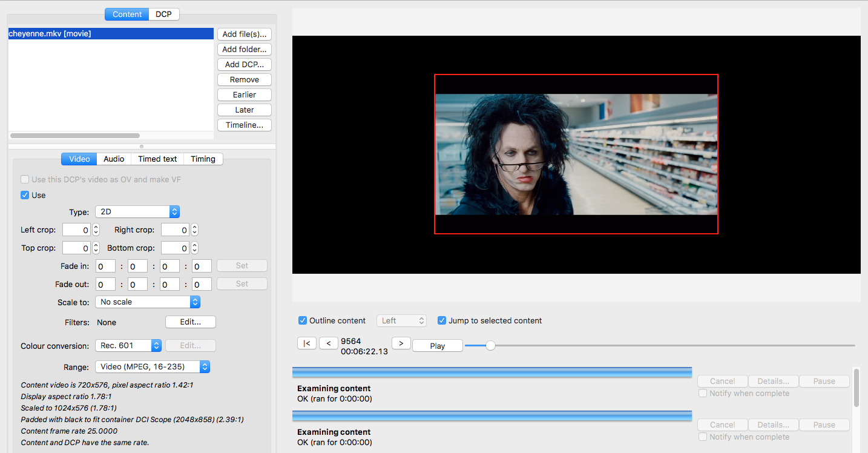Screen dimensions: 868x453
Task: Click the Right crop input field
Action: tap(176, 230)
